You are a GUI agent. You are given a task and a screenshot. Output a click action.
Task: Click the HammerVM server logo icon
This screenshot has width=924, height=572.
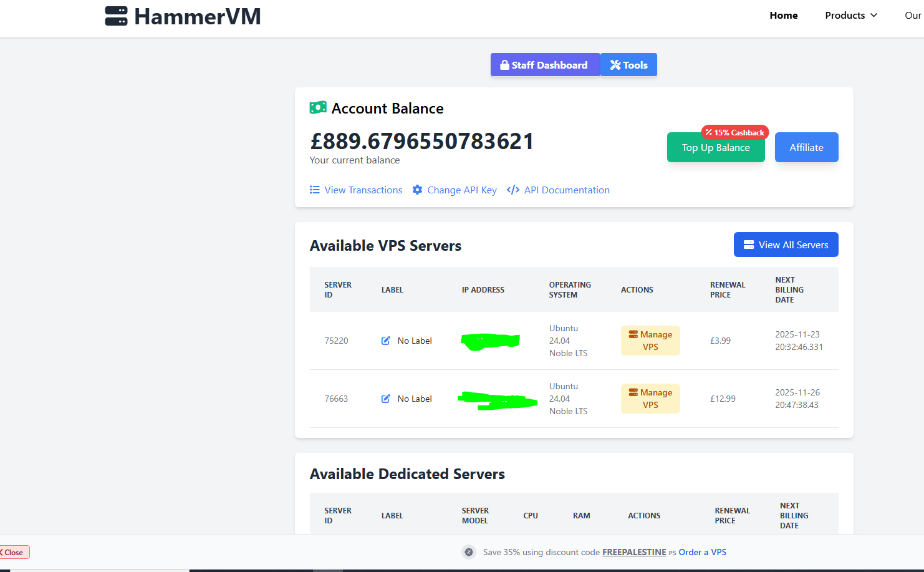[x=116, y=16]
